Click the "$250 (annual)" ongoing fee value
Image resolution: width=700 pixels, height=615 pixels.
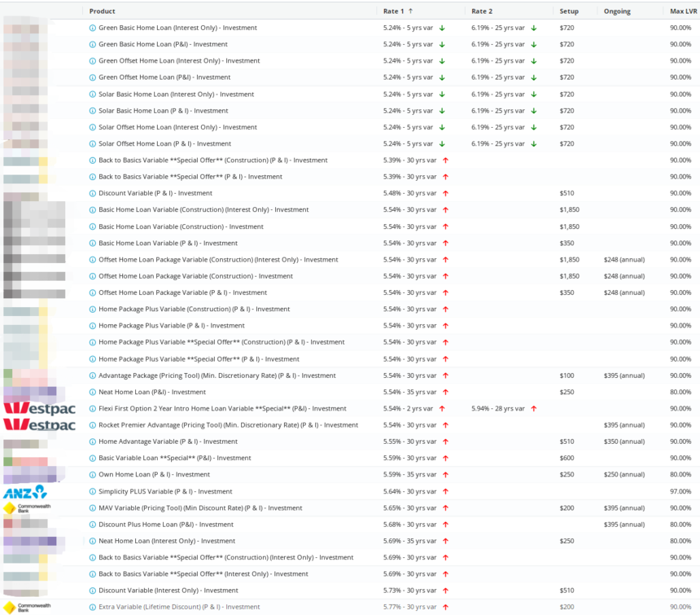coord(624,475)
